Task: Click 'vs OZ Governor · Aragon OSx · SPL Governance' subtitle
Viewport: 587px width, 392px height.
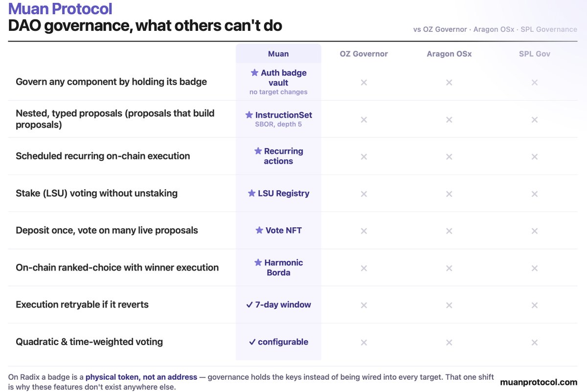Action: (x=495, y=29)
